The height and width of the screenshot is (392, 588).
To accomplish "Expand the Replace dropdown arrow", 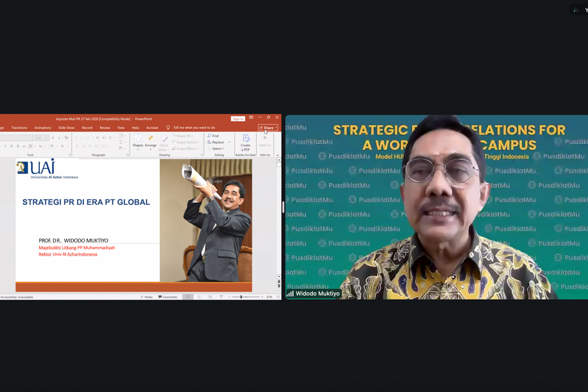I will [x=229, y=142].
